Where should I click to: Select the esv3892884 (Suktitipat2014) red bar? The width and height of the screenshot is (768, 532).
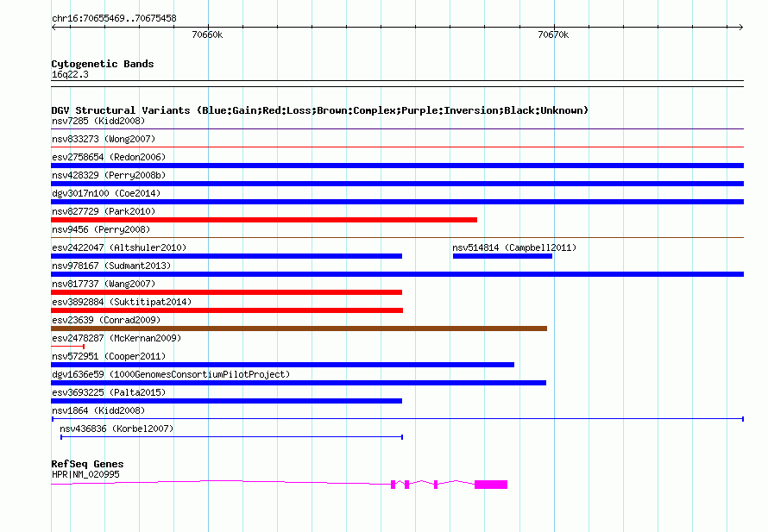(x=227, y=310)
